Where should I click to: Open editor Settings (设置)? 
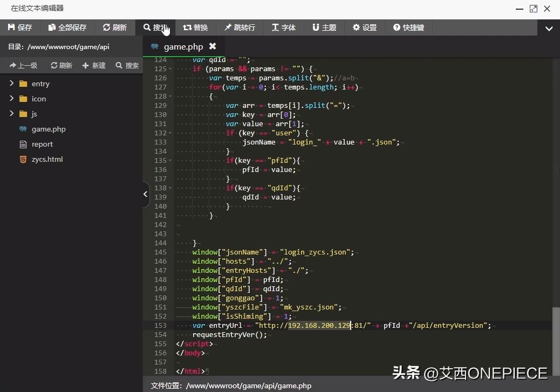click(x=365, y=27)
